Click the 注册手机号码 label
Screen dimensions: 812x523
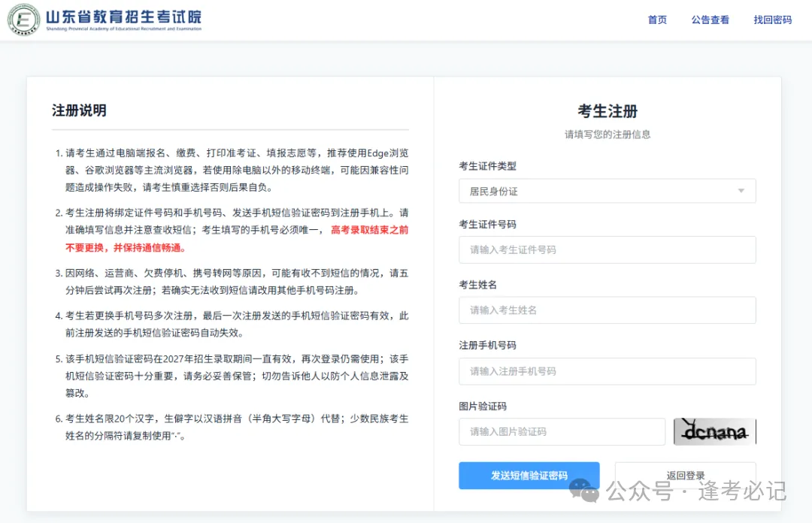tap(487, 346)
